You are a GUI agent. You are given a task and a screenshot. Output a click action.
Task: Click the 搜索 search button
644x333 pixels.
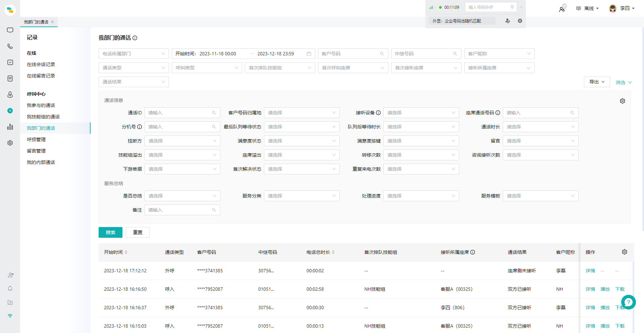110,232
